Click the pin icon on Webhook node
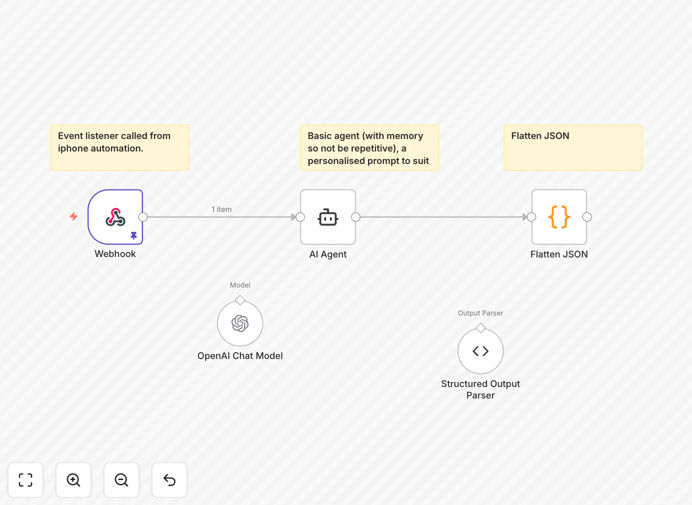The width and height of the screenshot is (692, 505). [134, 236]
